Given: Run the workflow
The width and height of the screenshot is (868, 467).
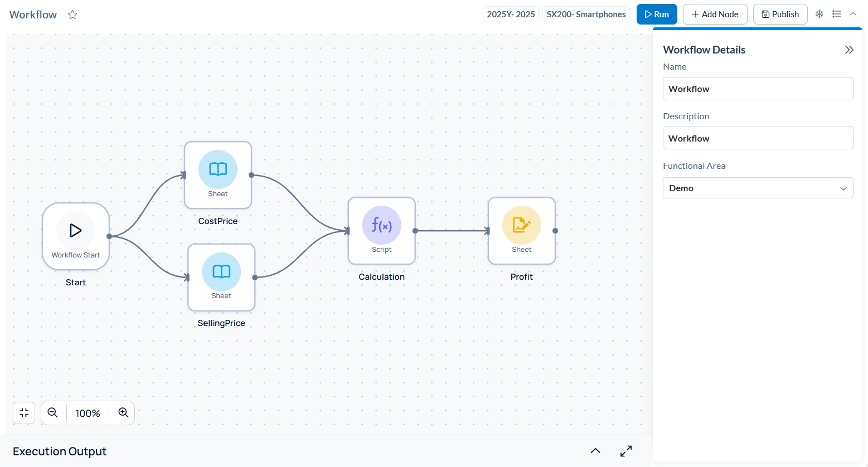Looking at the screenshot, I should (x=656, y=14).
